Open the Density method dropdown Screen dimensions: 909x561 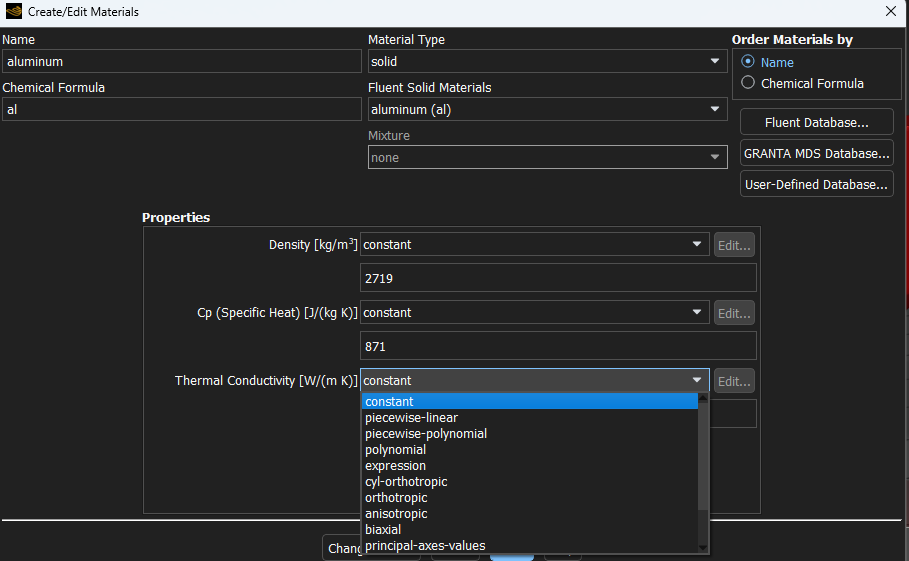pos(534,245)
